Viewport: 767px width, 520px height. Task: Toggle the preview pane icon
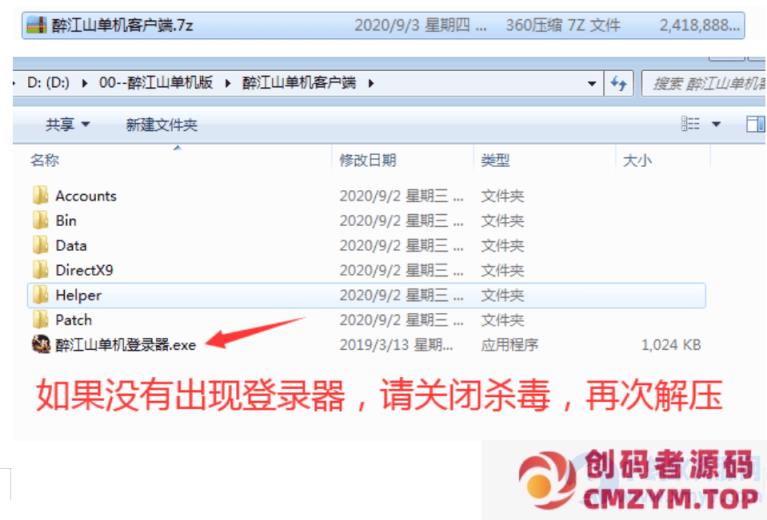[755, 124]
